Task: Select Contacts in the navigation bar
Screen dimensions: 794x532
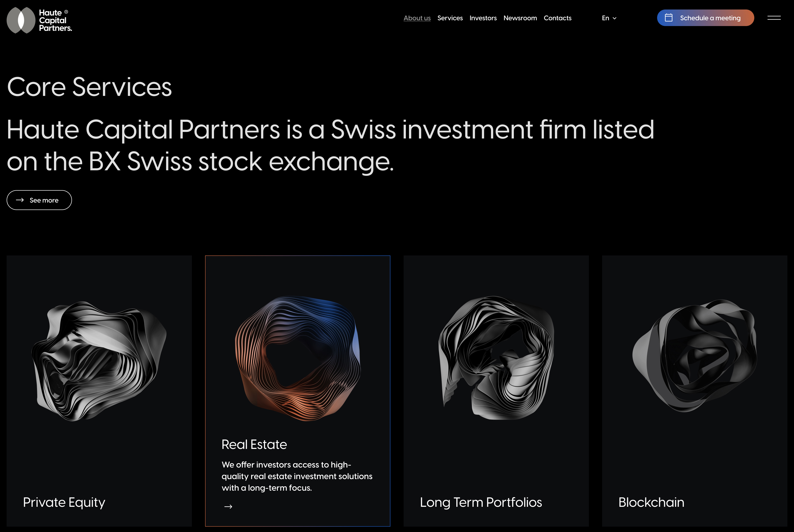Action: pyautogui.click(x=557, y=18)
